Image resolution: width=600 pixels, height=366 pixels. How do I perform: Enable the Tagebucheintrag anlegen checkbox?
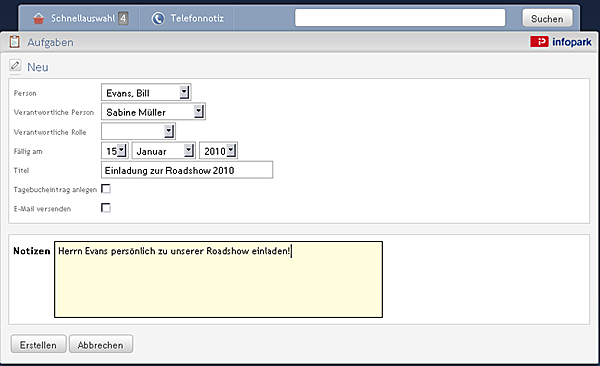(106, 189)
